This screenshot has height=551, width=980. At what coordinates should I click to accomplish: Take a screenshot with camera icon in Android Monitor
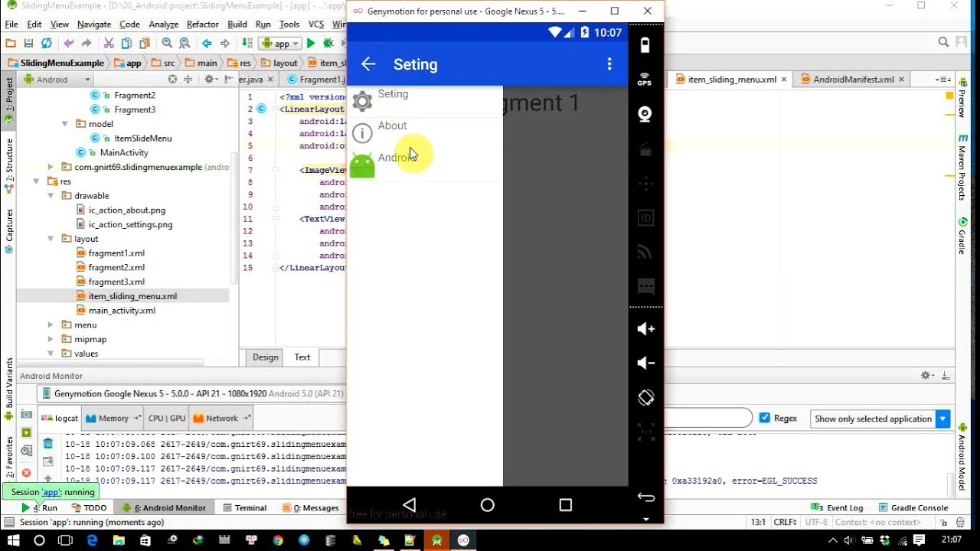point(27,415)
